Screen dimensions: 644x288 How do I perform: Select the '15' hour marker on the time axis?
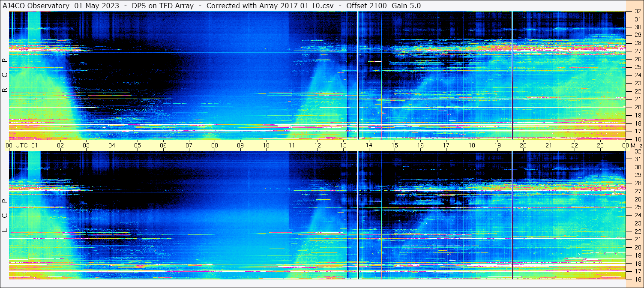(x=395, y=145)
